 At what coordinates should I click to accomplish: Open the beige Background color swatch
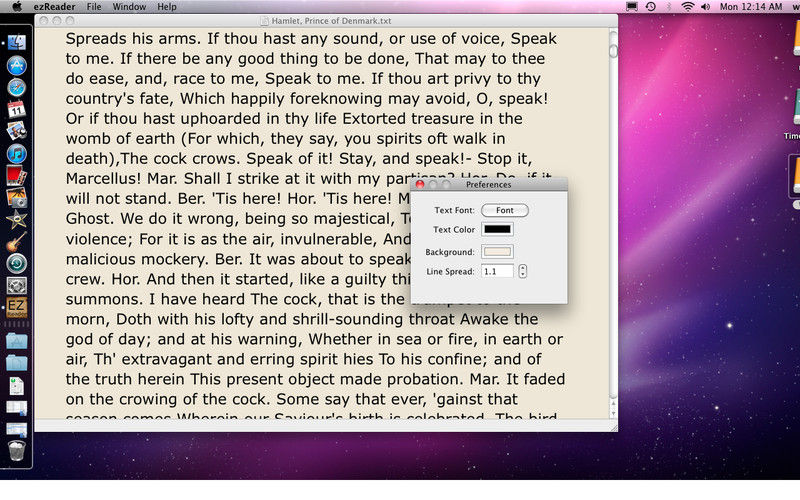[497, 252]
